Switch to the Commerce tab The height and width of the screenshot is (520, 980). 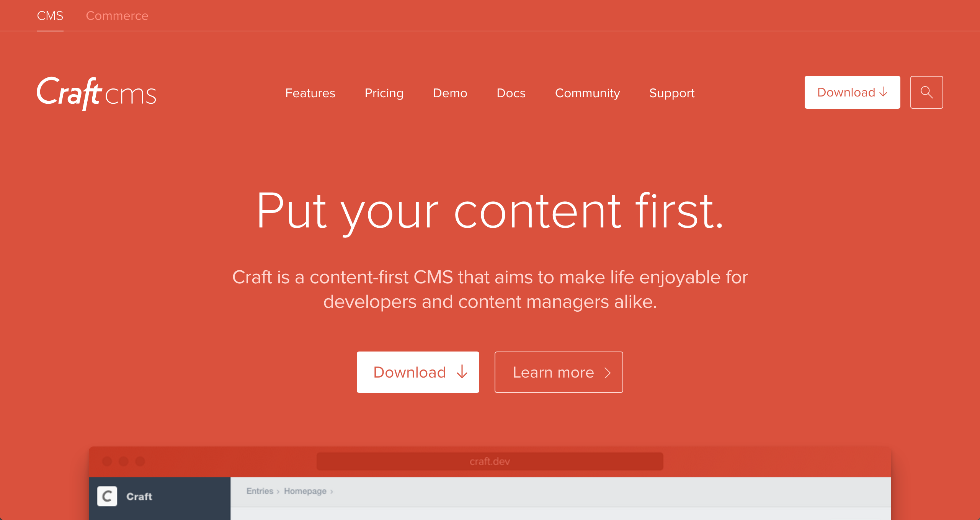(x=117, y=16)
